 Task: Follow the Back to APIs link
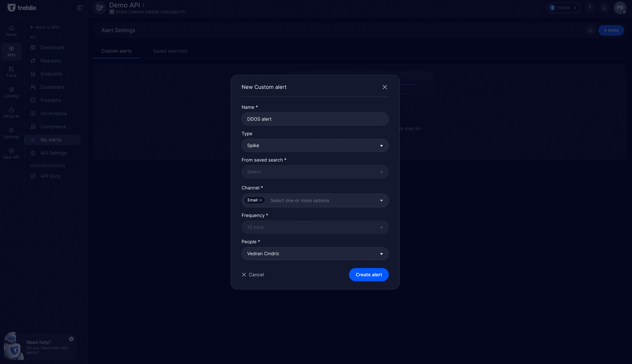tap(45, 27)
